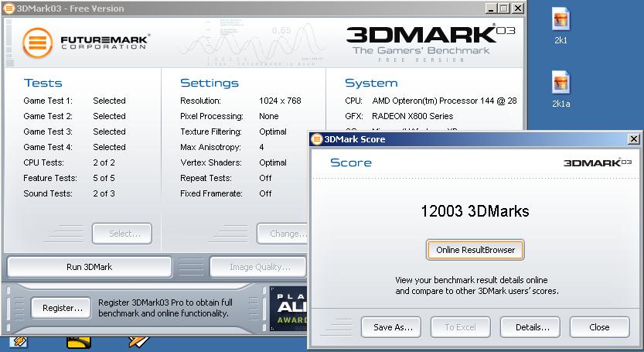Click Close button in Score dialog
Image resolution: width=644 pixels, height=352 pixels.
tap(600, 327)
